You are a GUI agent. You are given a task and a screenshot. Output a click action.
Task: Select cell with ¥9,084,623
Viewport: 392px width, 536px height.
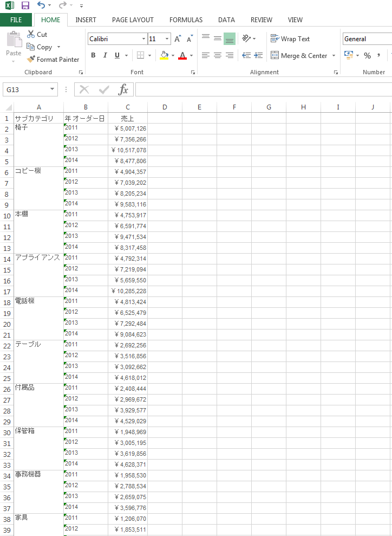click(128, 334)
